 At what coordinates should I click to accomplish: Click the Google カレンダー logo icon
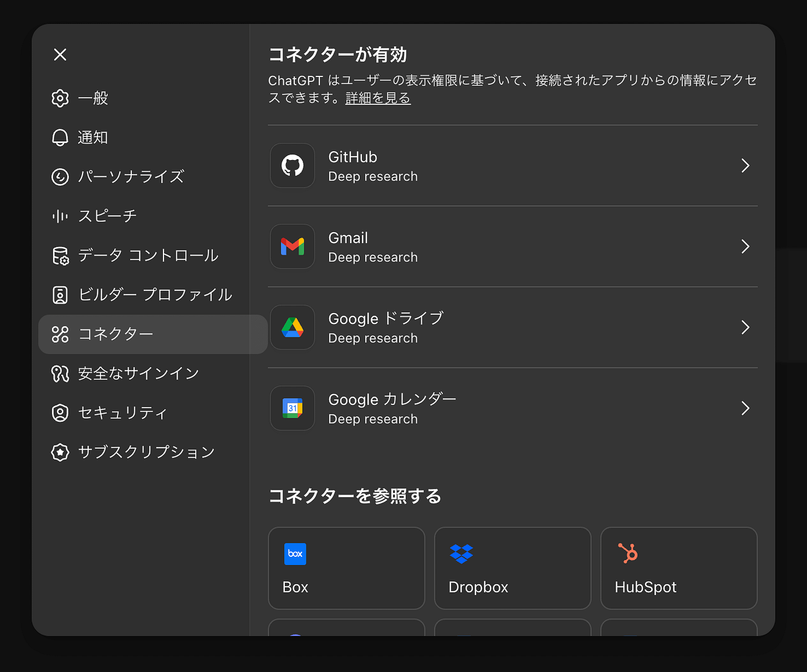tap(292, 408)
